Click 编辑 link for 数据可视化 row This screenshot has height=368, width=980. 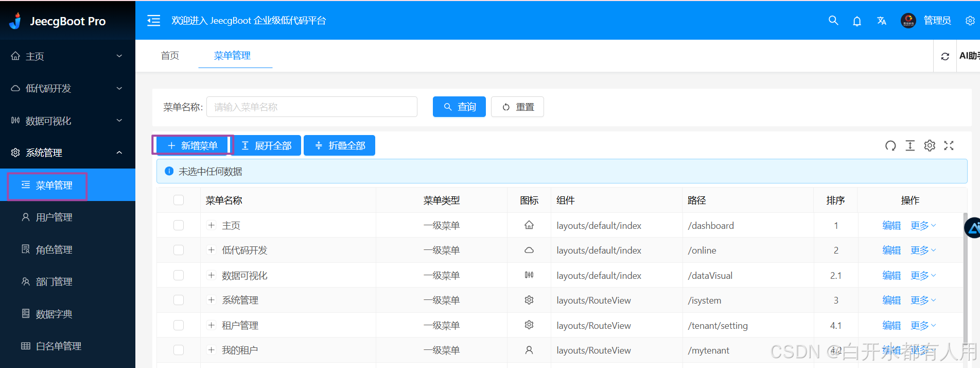[x=891, y=275]
